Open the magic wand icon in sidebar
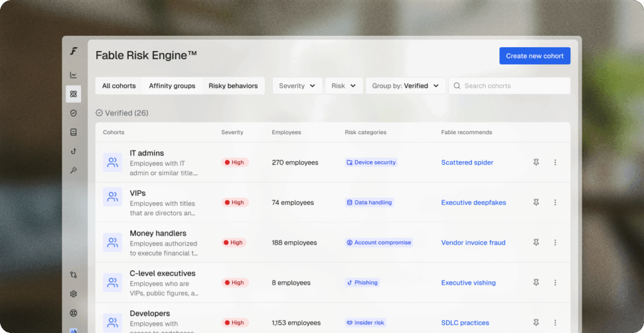 (74, 170)
